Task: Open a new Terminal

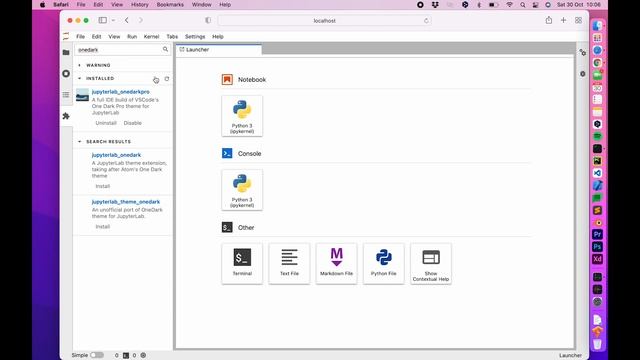Action: (x=242, y=264)
